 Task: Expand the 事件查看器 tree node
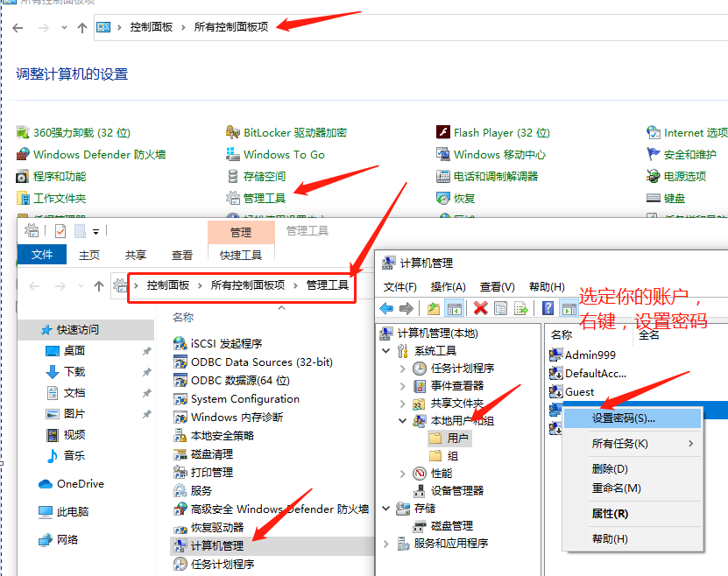402,386
